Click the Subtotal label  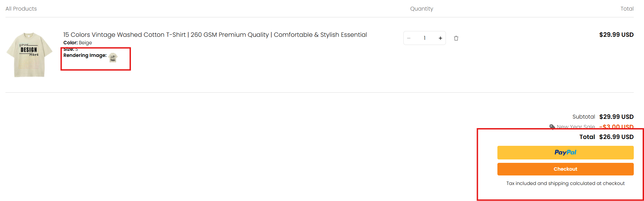point(584,117)
